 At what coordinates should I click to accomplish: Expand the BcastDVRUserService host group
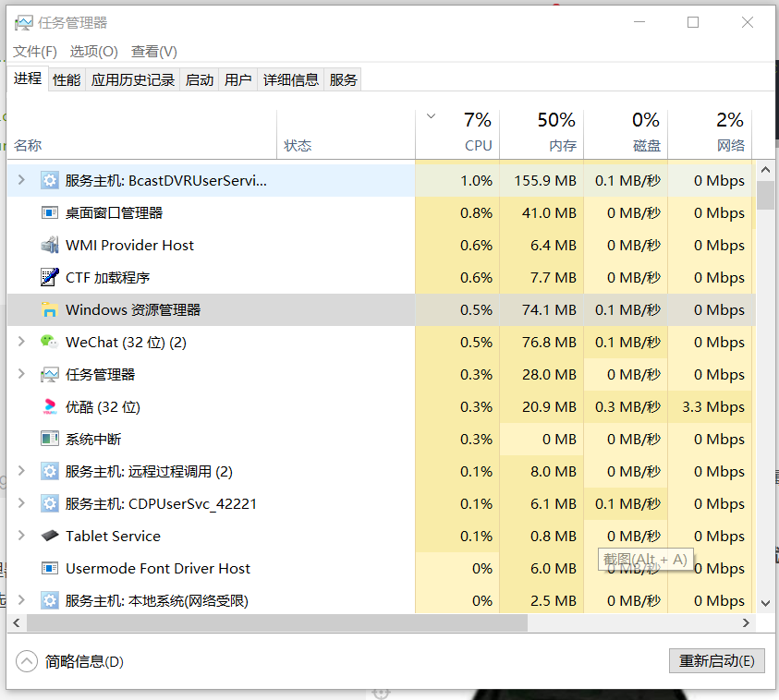21,180
